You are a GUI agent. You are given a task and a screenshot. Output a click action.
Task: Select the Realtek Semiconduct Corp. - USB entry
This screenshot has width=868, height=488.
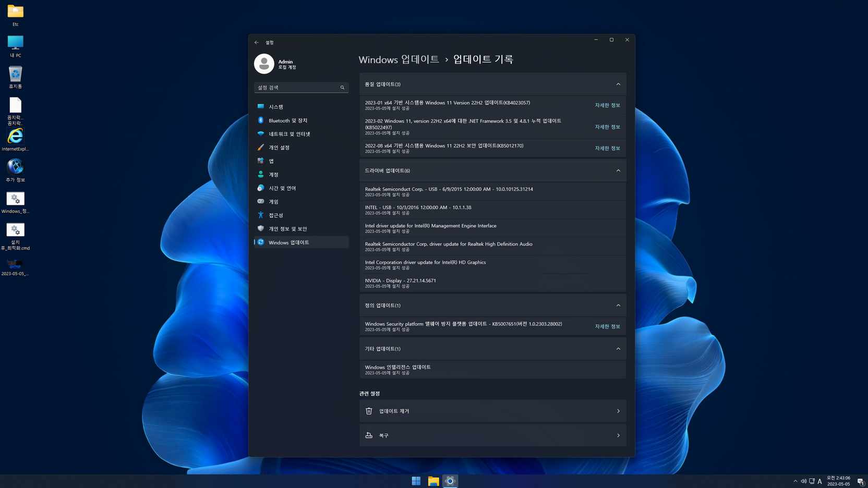coord(492,191)
